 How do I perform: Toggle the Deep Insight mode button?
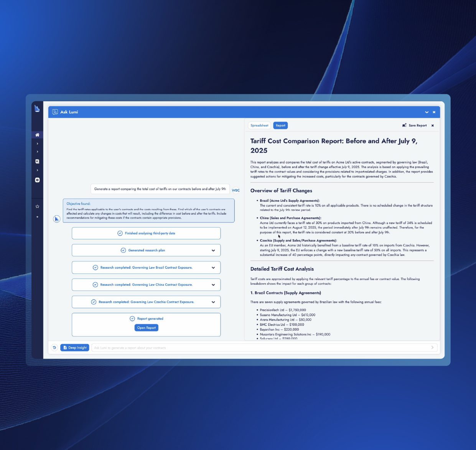tap(75, 348)
